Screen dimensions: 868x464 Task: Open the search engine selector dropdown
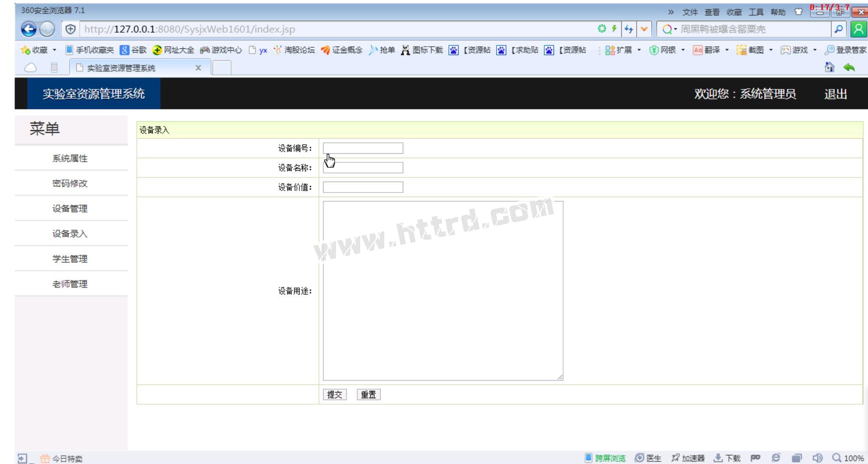pyautogui.click(x=669, y=29)
